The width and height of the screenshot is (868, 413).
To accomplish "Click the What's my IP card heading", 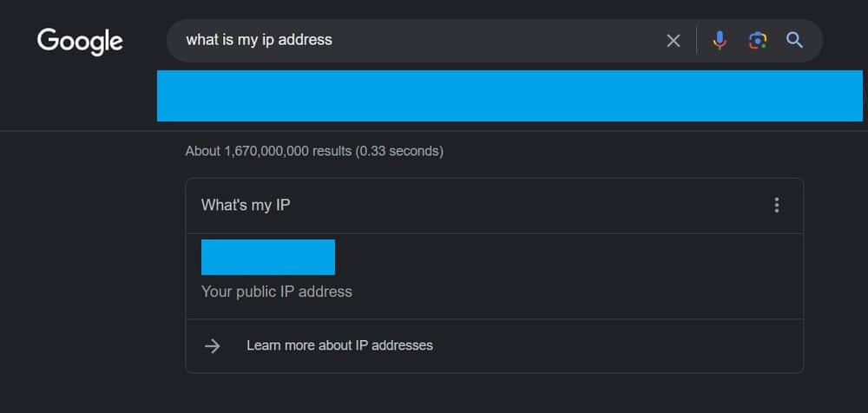I will [x=246, y=206].
